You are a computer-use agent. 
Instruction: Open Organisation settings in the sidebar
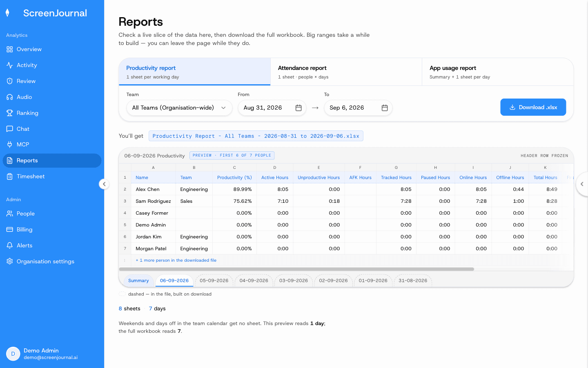tap(52, 262)
